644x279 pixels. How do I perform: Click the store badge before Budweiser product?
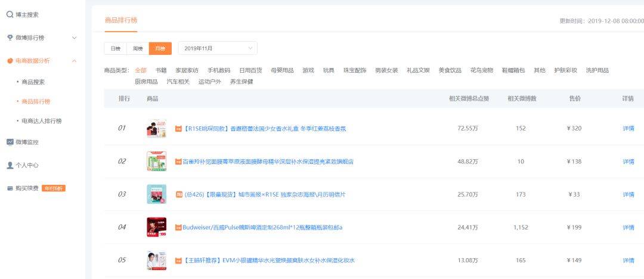pyautogui.click(x=178, y=228)
